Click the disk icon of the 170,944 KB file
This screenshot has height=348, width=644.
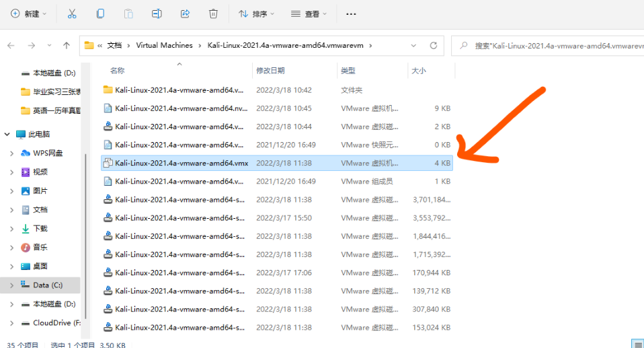pos(108,273)
